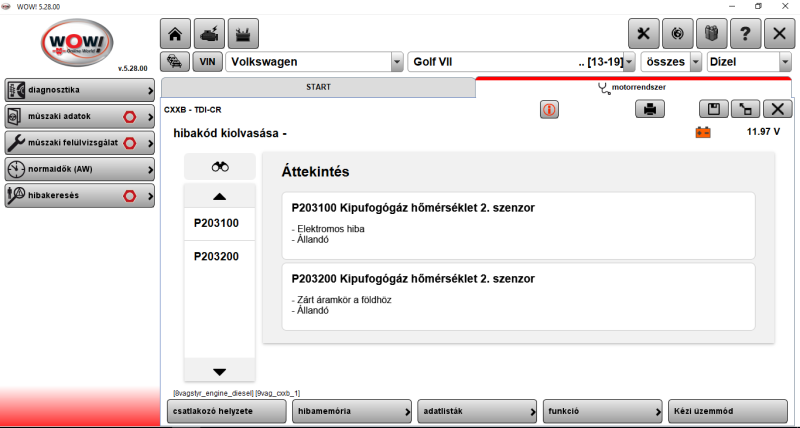Image resolution: width=800 pixels, height=428 pixels.
Task: Click the home icon button
Action: pyautogui.click(x=176, y=33)
